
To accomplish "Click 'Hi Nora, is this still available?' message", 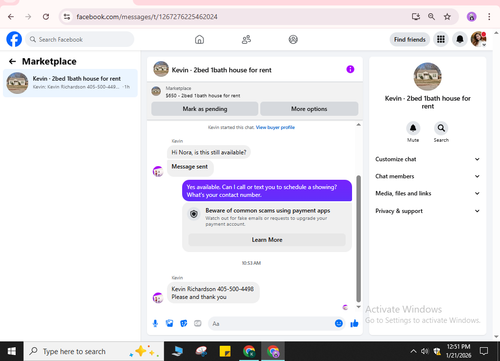I will coord(209,152).
